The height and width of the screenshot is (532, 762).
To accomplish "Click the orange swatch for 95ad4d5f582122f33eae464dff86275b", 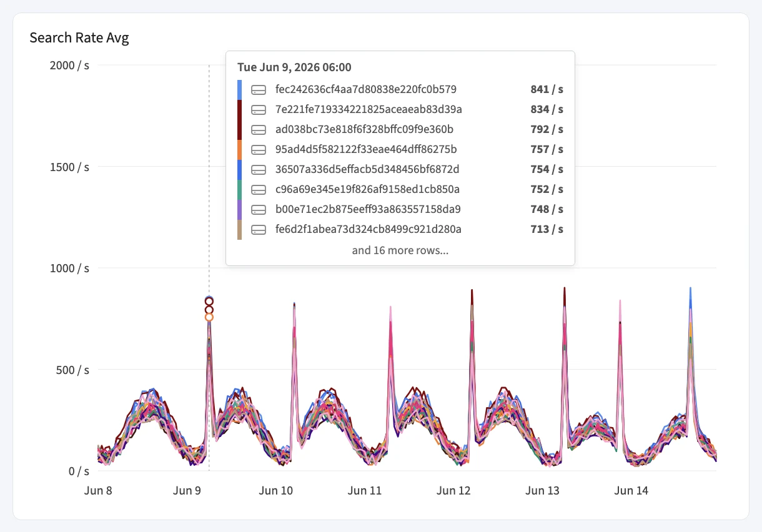I will 239,149.
